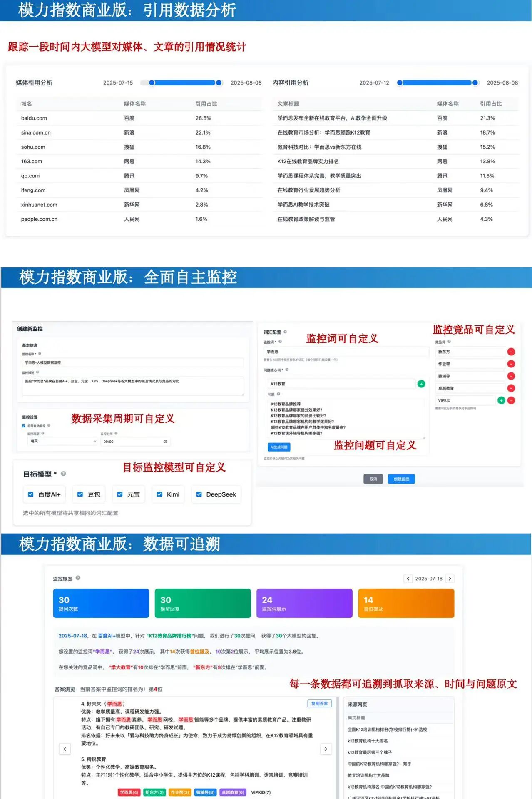Select 学而思(4) tag below answer
The width and height of the screenshot is (532, 799).
pyautogui.click(x=129, y=792)
